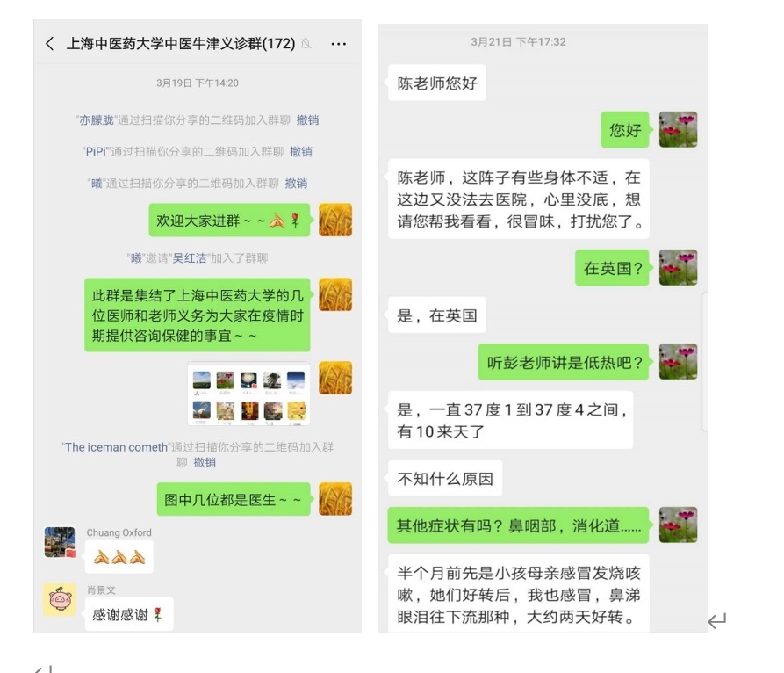Screen dimensions: 784x673
Task: Tap the muted bell notification icon
Action: pyautogui.click(x=306, y=44)
